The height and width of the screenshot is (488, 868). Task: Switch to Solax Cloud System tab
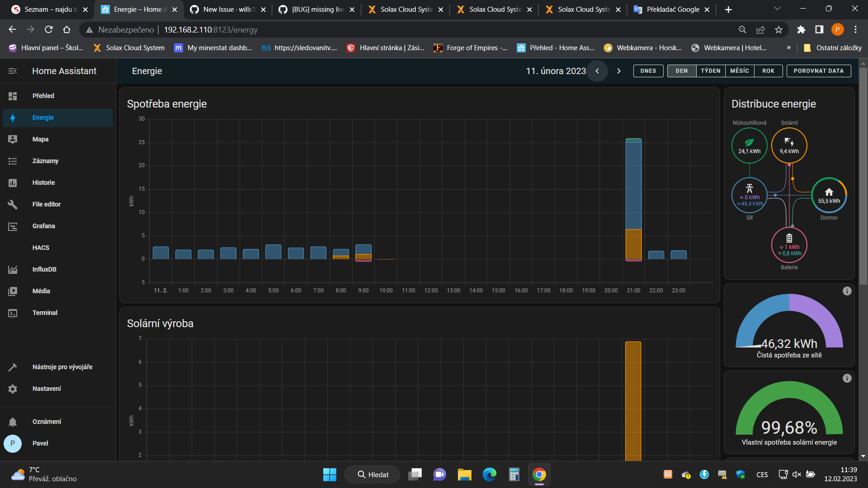coord(406,9)
